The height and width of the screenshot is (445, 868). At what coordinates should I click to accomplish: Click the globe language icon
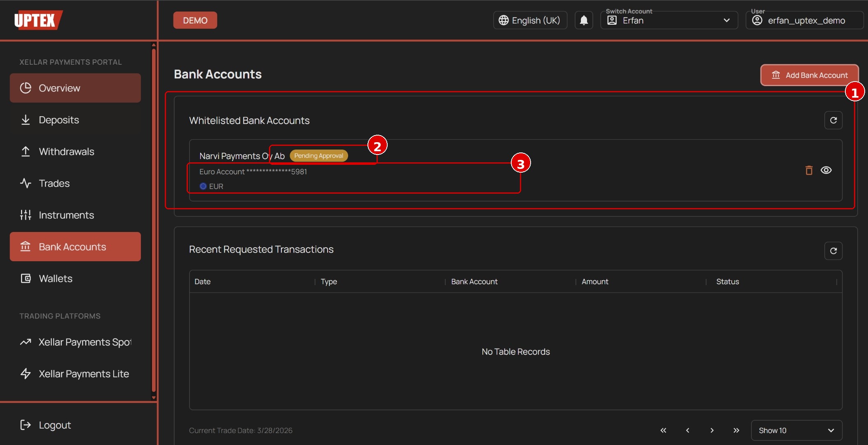(x=503, y=20)
